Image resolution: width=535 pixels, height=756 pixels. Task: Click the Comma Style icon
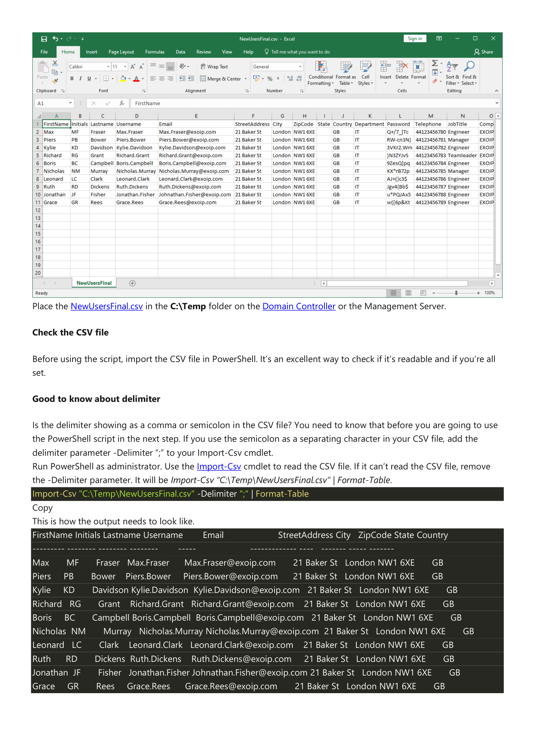coord(278,79)
